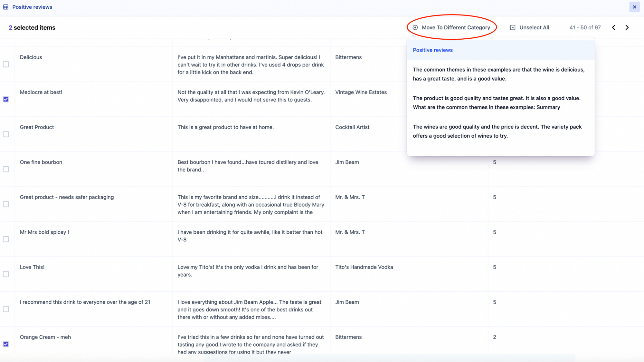Click the Positive reviews header title
The width and height of the screenshot is (644, 362).
point(32,7)
